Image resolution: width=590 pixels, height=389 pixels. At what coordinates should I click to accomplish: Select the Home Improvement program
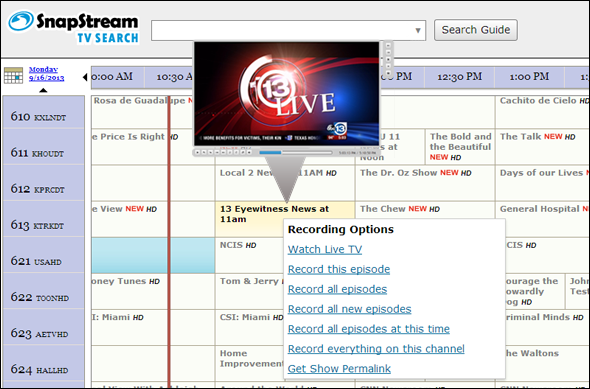pos(249,363)
